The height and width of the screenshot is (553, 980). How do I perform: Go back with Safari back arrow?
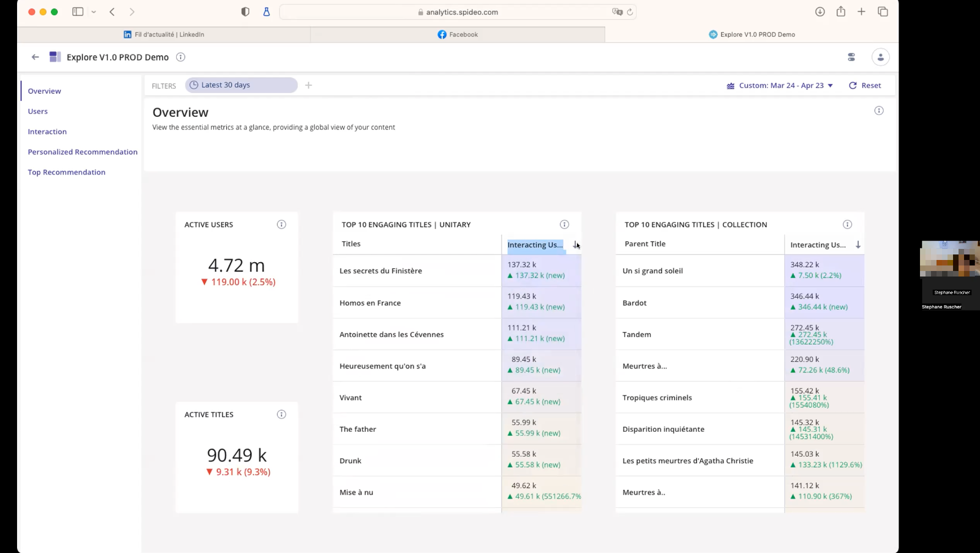pyautogui.click(x=112, y=12)
